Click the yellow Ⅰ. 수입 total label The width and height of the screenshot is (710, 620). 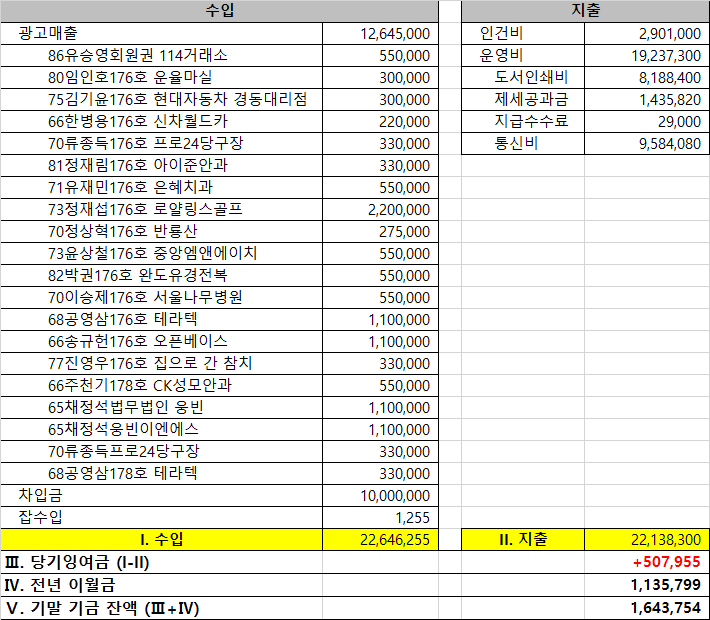pos(162,540)
